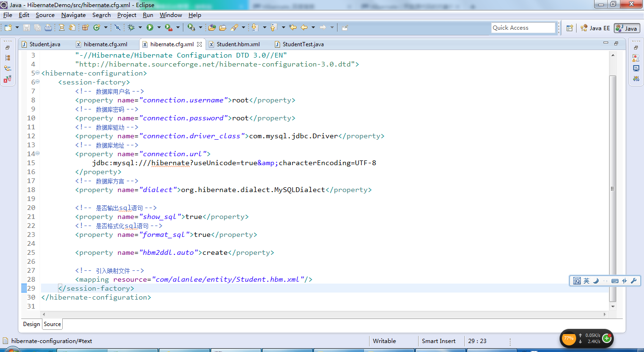Click the Pin Editor icon
The width and height of the screenshot is (644, 352).
(345, 28)
